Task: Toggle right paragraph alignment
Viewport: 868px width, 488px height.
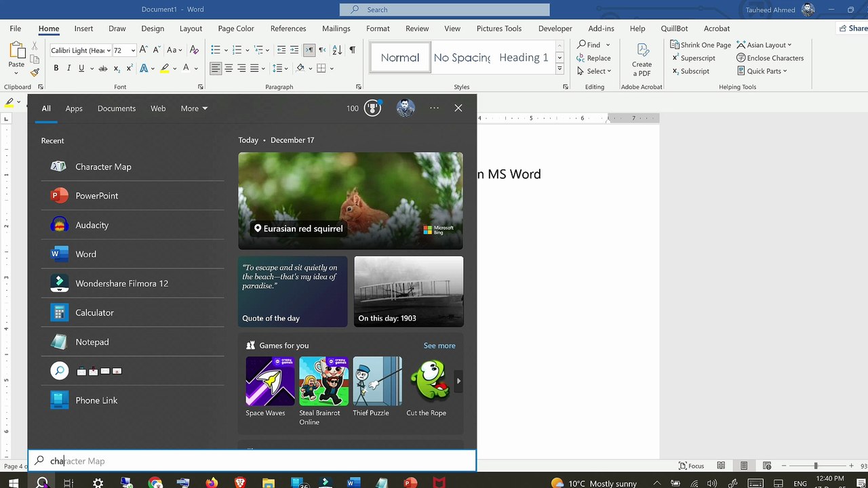Action: [241, 68]
